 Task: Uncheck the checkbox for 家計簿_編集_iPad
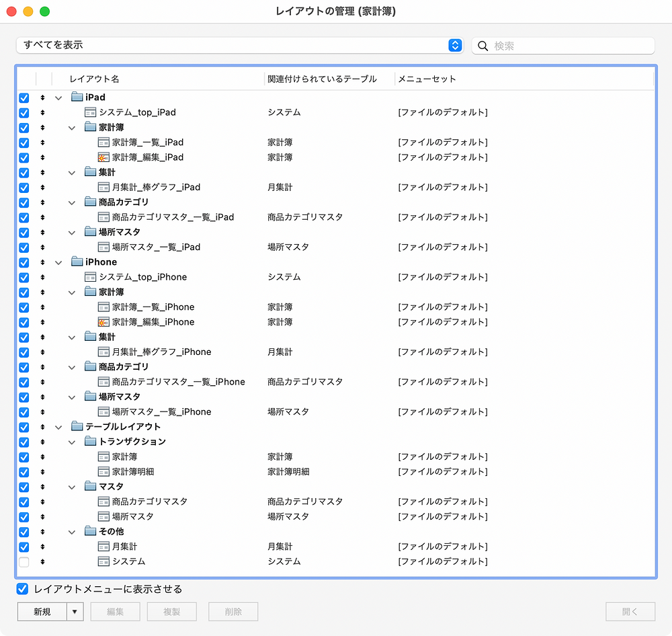pyautogui.click(x=24, y=158)
